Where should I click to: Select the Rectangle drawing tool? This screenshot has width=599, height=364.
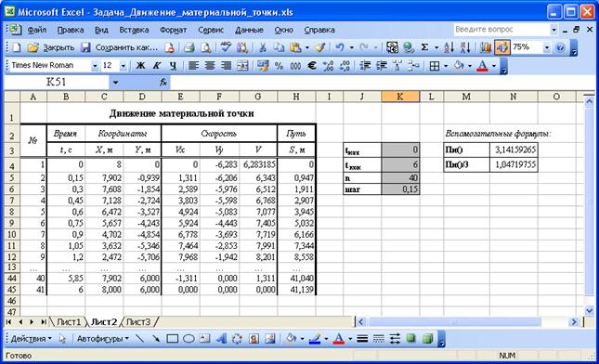[173, 338]
